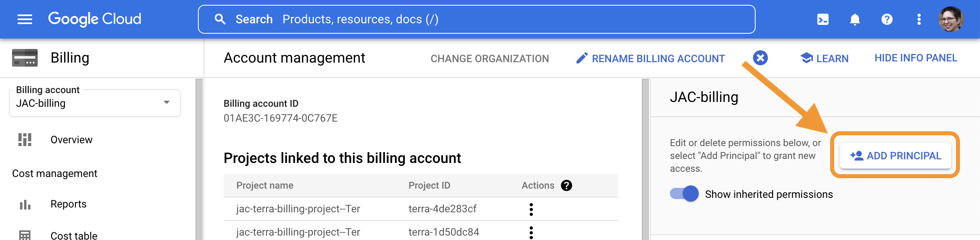980x240 pixels.
Task: Click the Billing credit card icon
Action: click(25, 58)
